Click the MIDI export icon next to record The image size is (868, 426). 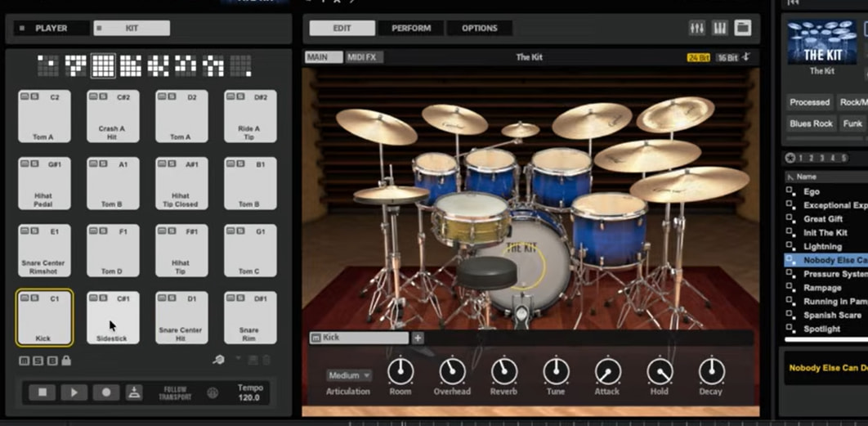(x=134, y=392)
